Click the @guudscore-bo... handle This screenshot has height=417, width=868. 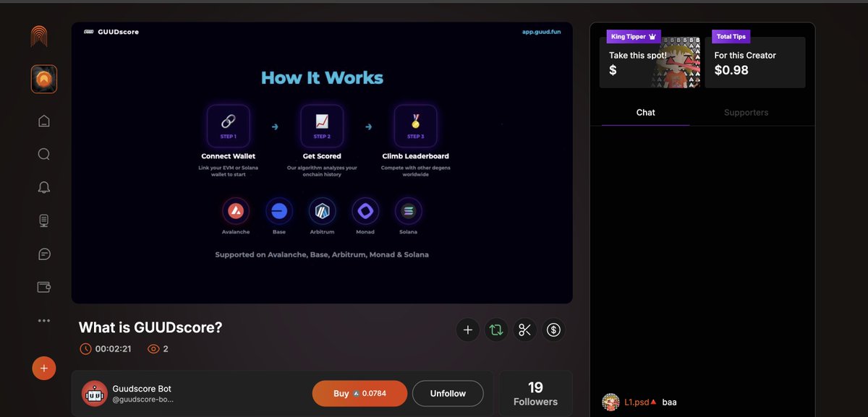[x=143, y=400]
